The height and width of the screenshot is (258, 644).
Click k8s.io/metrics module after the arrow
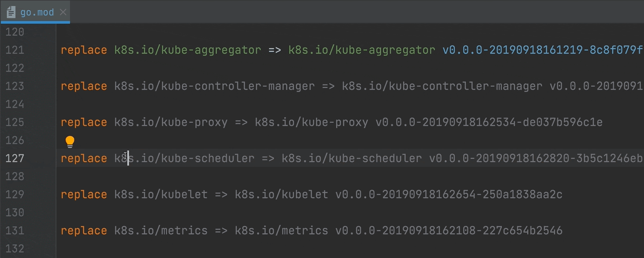point(281,230)
